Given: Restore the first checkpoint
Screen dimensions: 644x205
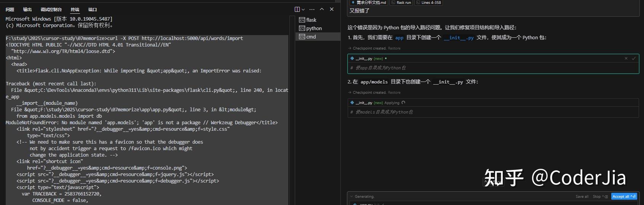Looking at the screenshot, I should pyautogui.click(x=394, y=48).
